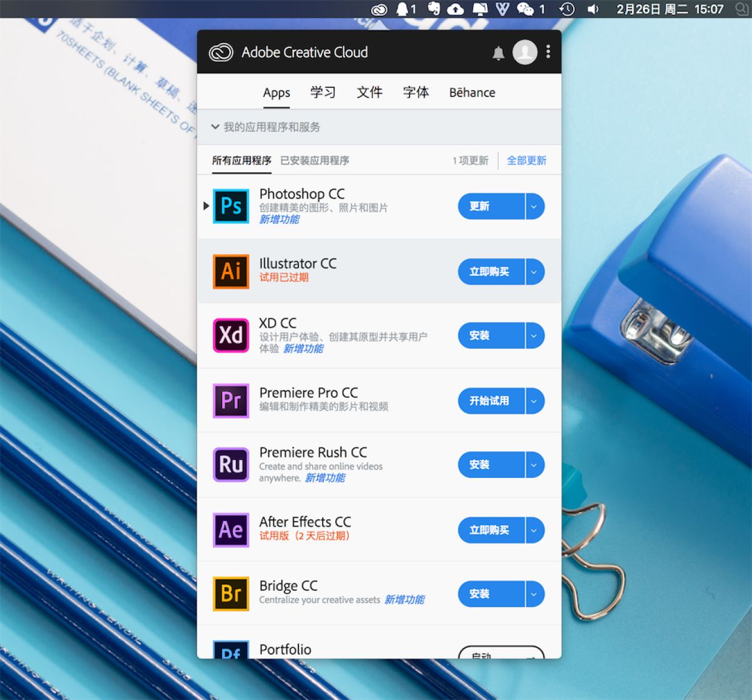Image resolution: width=752 pixels, height=700 pixels.
Task: Click the Photoshop Ps app icon
Action: tap(231, 206)
